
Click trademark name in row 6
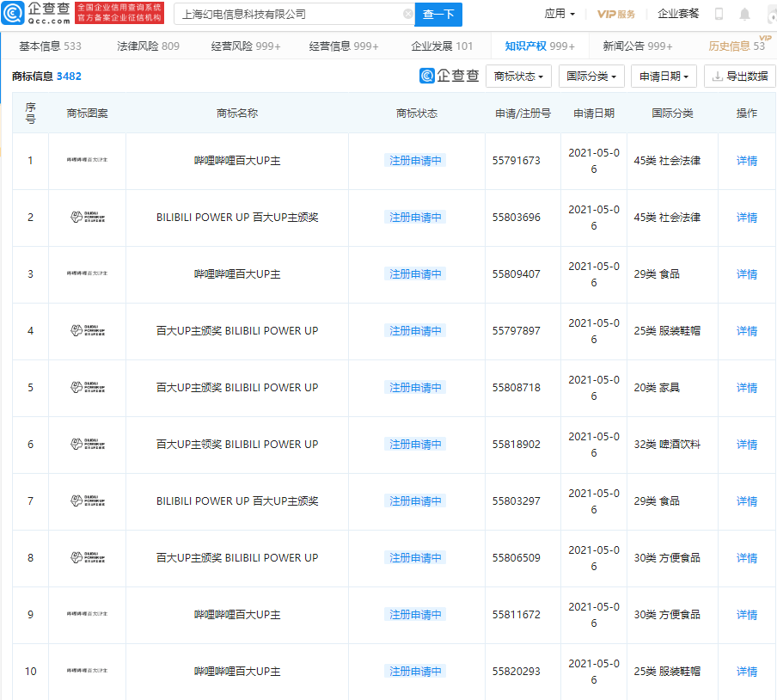[237, 445]
